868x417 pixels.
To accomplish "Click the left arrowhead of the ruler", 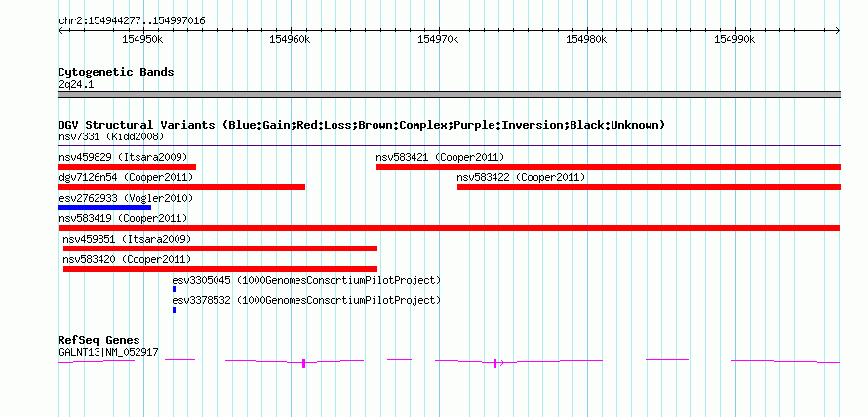I will click(x=60, y=30).
